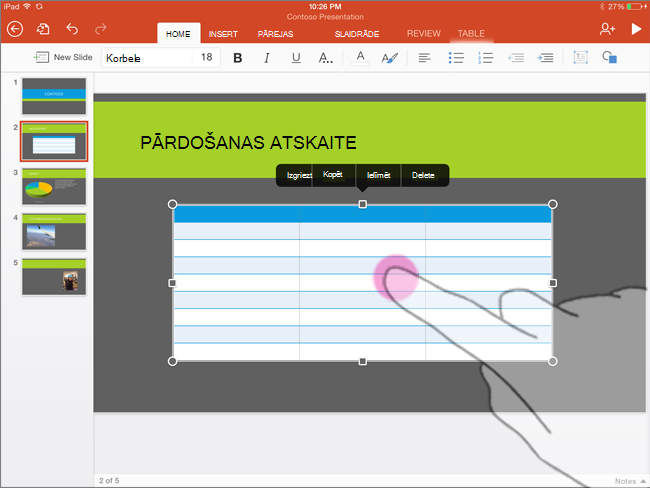Click the Undo arrow icon
650x488 pixels.
point(72,29)
